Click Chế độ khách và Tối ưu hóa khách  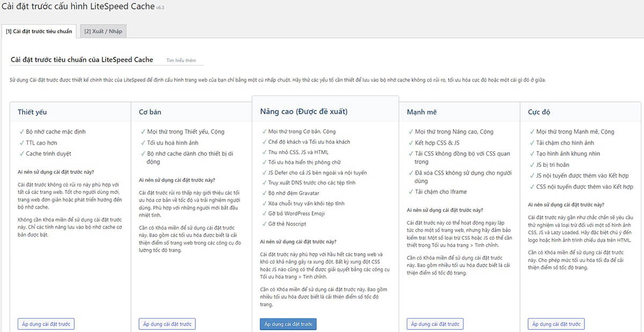tap(309, 142)
